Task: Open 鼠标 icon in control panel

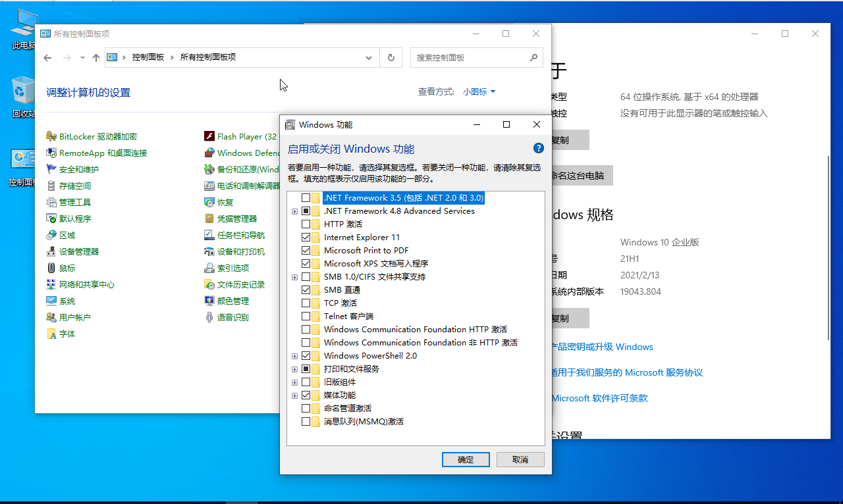Action: pos(51,268)
